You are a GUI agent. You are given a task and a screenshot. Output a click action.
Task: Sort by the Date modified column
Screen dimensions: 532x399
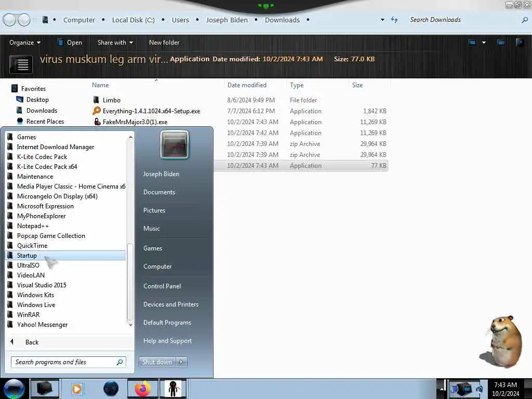click(247, 85)
